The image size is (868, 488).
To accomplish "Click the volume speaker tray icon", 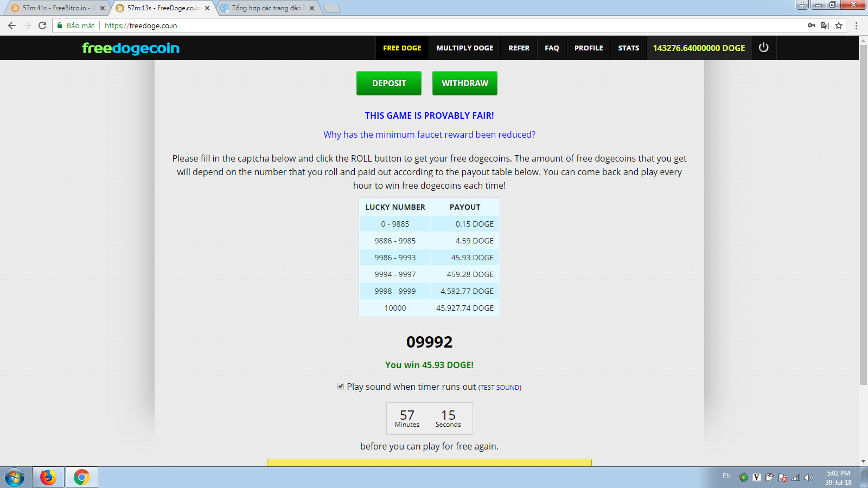I will [x=809, y=478].
